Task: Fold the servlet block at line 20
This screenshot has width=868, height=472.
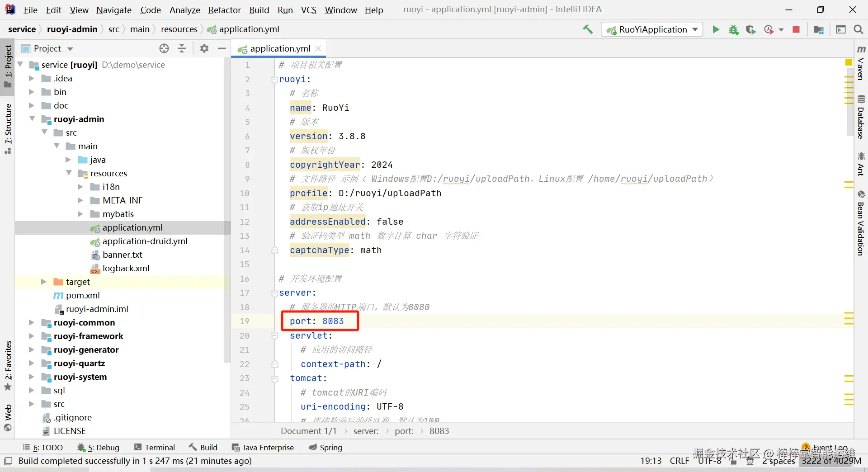Action: click(274, 336)
